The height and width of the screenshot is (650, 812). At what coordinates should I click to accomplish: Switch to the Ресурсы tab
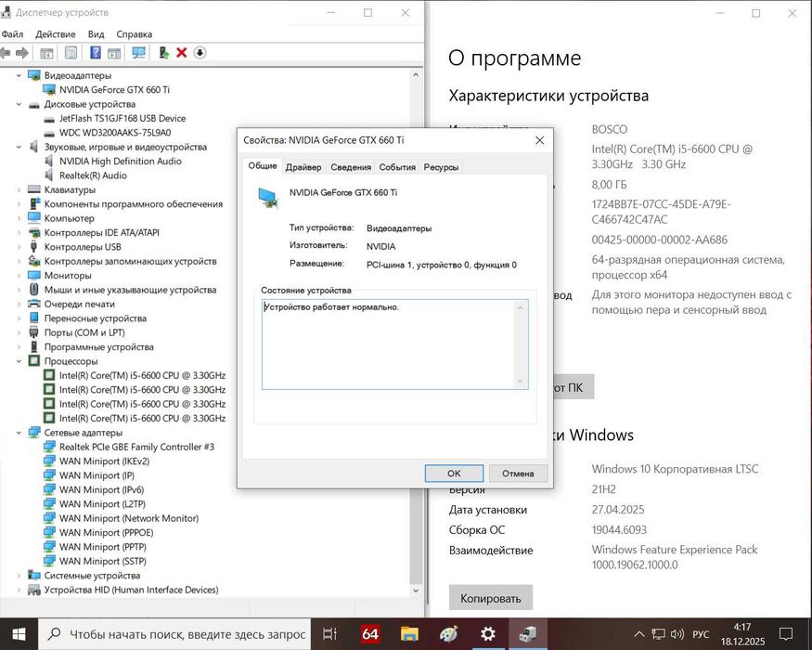441,167
